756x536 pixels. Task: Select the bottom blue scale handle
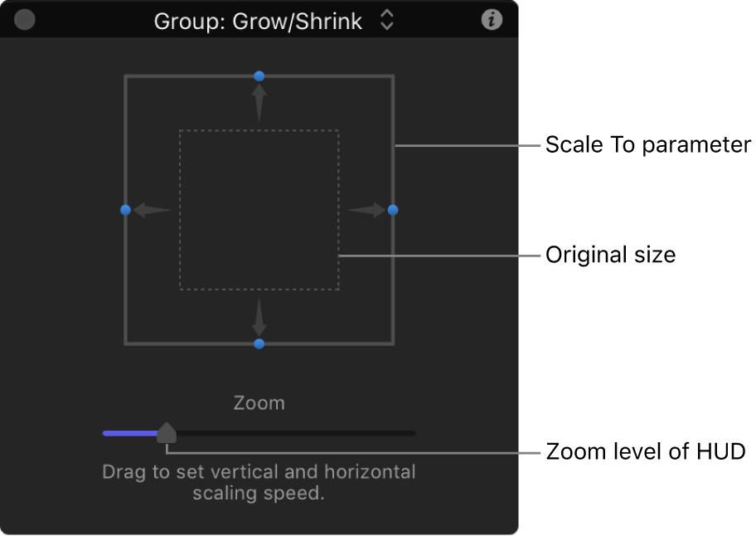[x=259, y=344]
